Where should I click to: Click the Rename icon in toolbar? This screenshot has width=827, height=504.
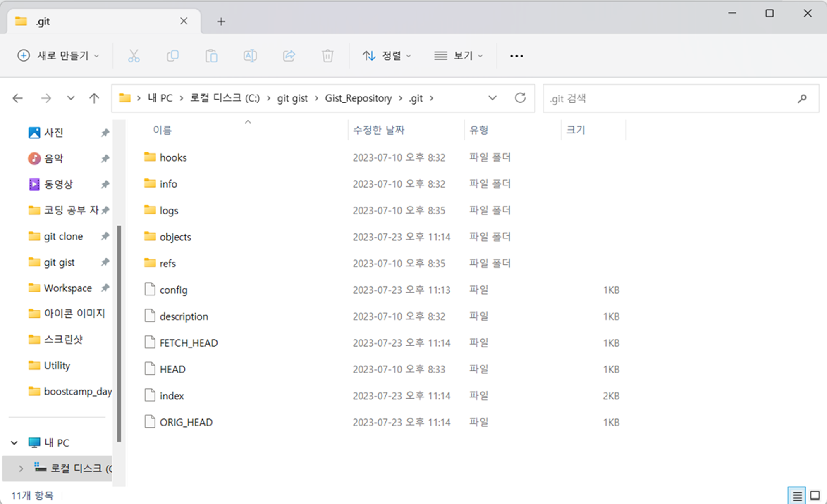(x=250, y=56)
